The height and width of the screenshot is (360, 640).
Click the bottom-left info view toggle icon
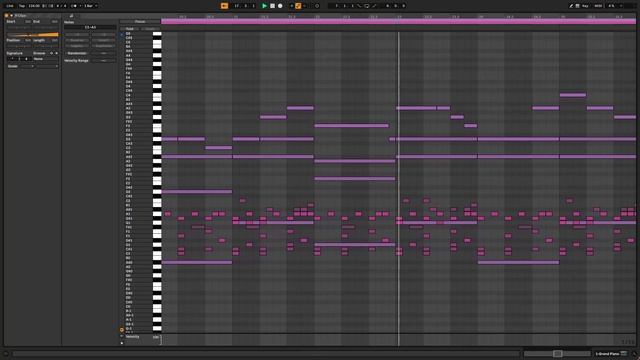point(6,354)
